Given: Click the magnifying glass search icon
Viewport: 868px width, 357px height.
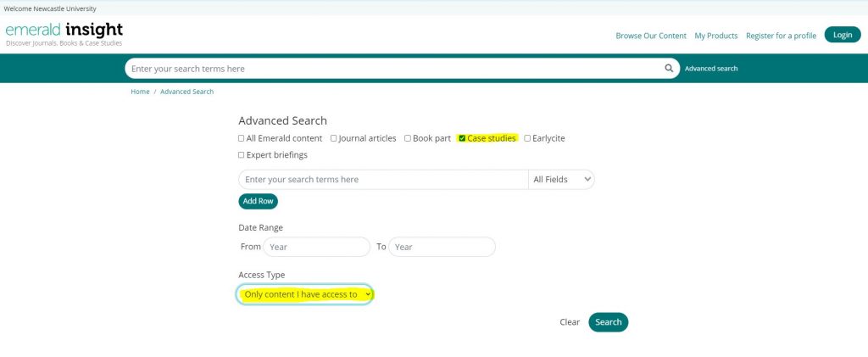Looking at the screenshot, I should [x=669, y=69].
